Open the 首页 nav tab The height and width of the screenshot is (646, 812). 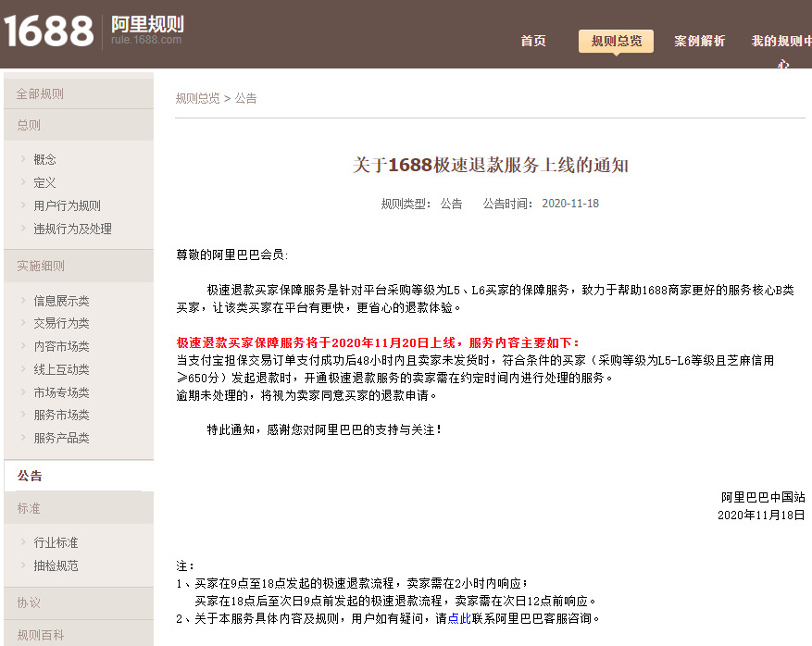533,42
